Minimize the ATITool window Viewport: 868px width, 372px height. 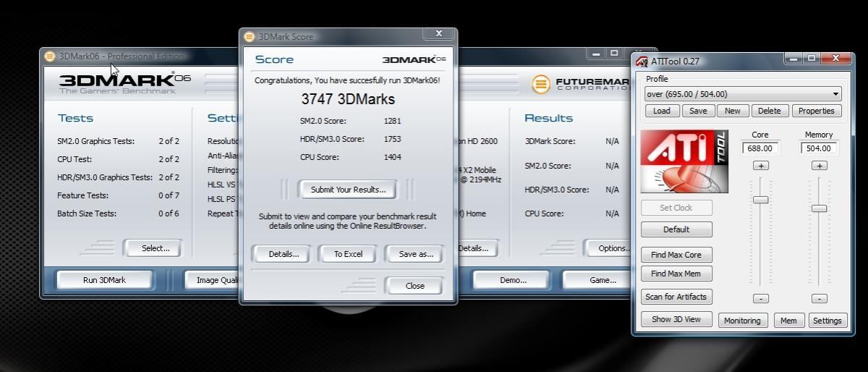tap(793, 58)
